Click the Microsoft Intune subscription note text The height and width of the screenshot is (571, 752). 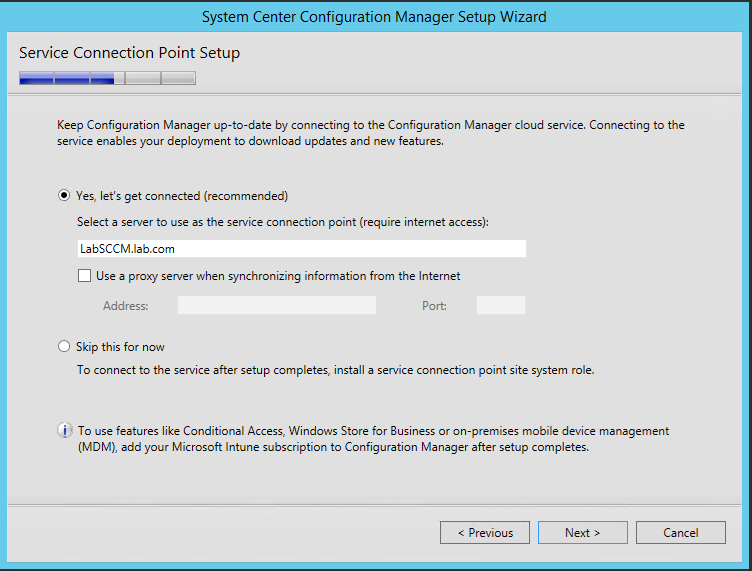372,439
